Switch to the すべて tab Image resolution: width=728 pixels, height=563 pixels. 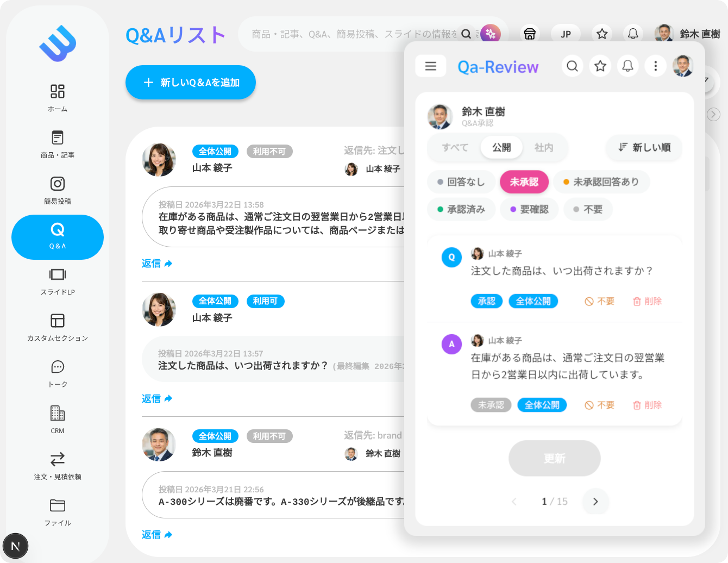coord(455,147)
